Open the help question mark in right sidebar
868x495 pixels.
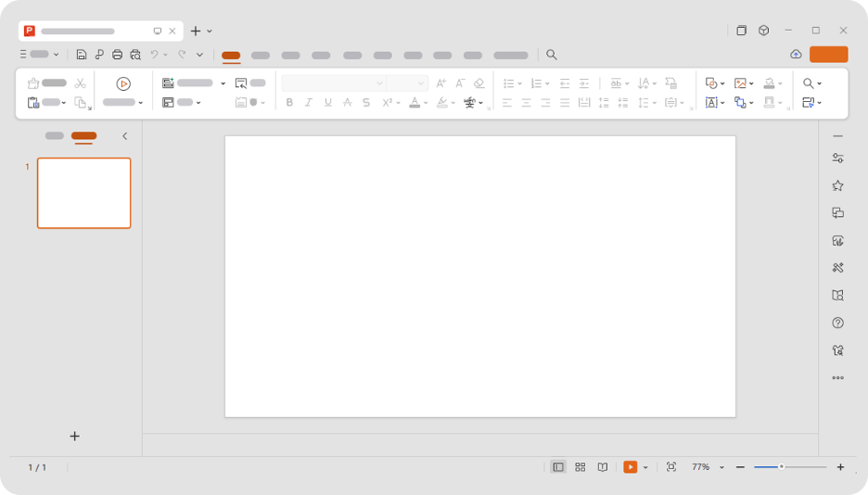click(837, 323)
